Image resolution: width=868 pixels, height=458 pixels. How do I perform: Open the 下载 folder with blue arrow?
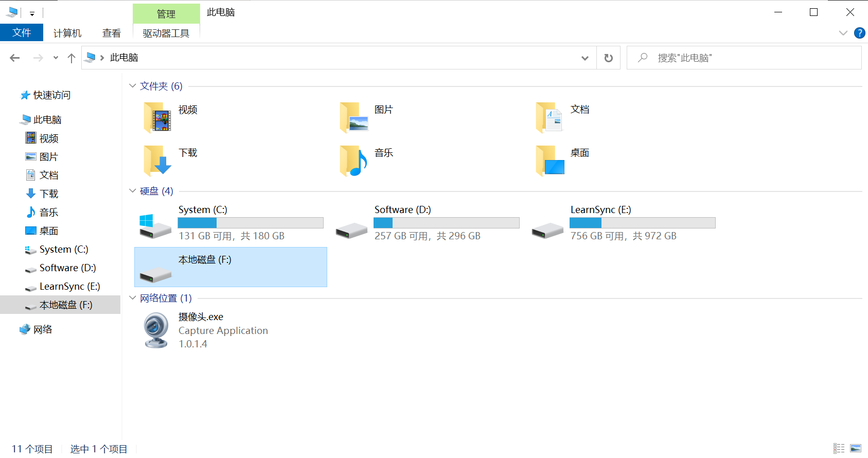[157, 161]
